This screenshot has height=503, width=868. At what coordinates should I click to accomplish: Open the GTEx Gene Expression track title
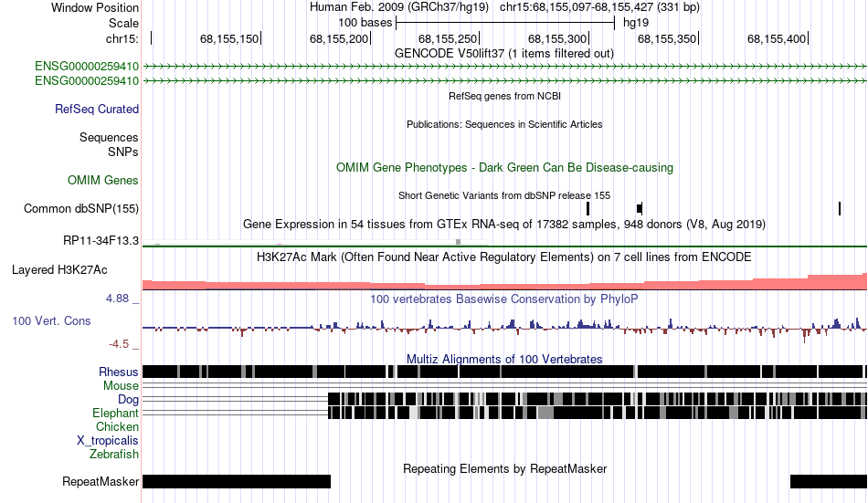point(504,224)
